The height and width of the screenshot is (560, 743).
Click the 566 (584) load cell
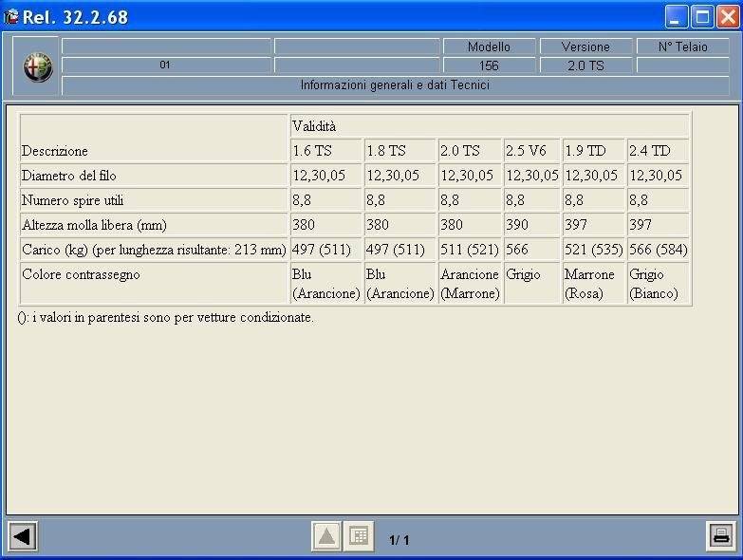659,250
